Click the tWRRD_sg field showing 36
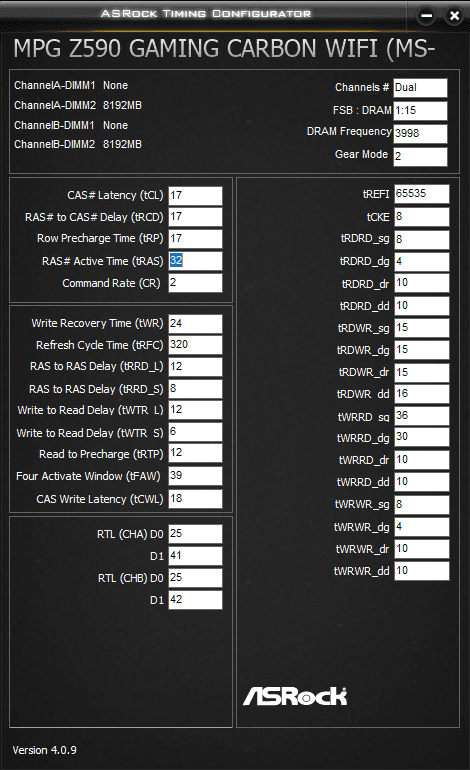The image size is (470, 770). pos(422,416)
